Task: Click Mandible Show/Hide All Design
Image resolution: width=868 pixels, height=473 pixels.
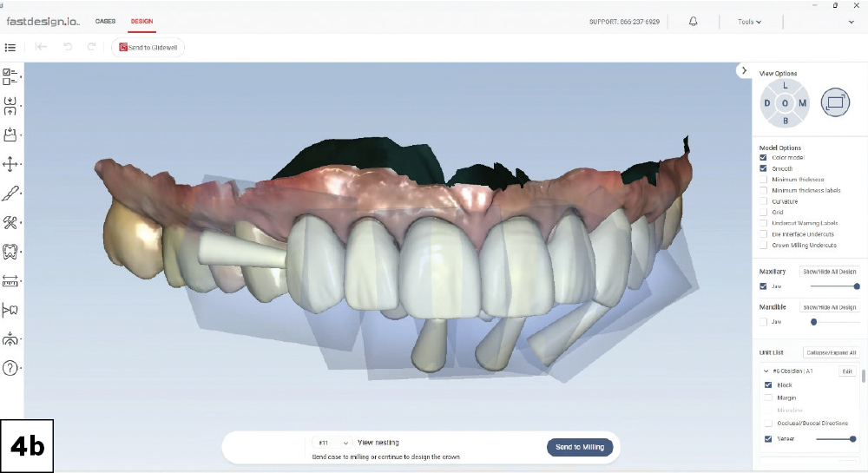Action: pyautogui.click(x=829, y=307)
